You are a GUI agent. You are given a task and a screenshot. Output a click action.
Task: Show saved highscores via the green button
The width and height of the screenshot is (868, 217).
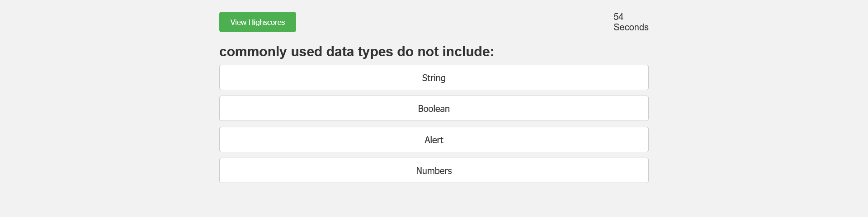pyautogui.click(x=257, y=22)
